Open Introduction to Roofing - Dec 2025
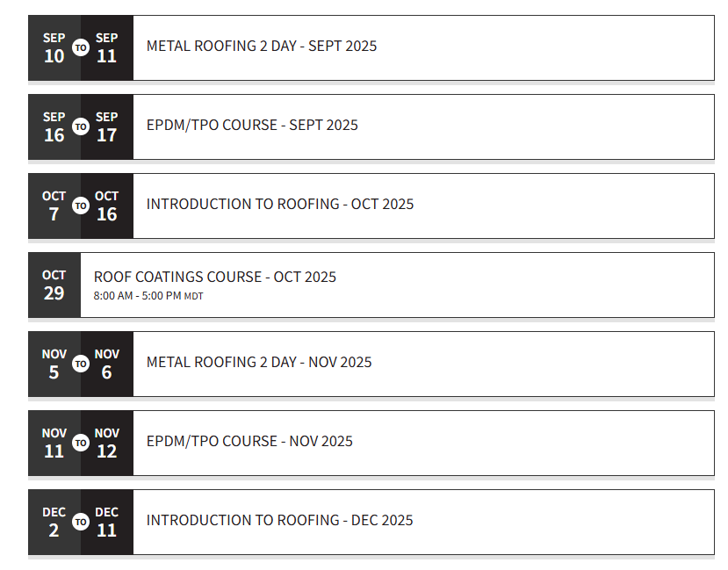 279,520
